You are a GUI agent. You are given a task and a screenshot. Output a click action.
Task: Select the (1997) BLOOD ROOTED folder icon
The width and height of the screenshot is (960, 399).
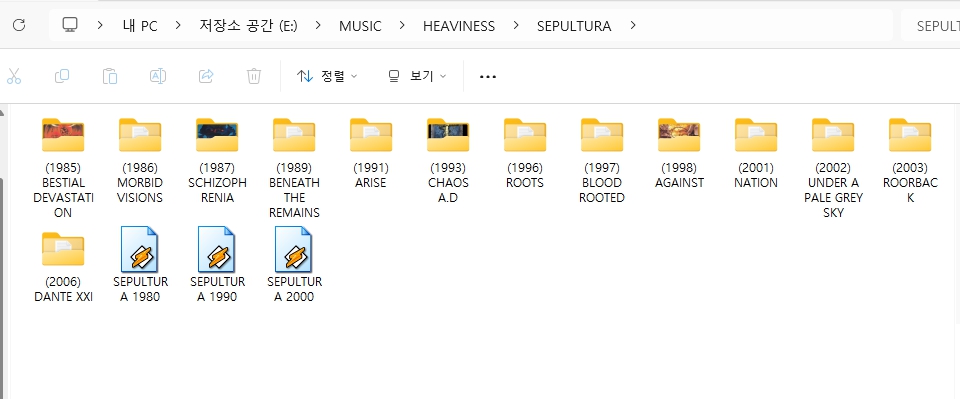tap(602, 135)
